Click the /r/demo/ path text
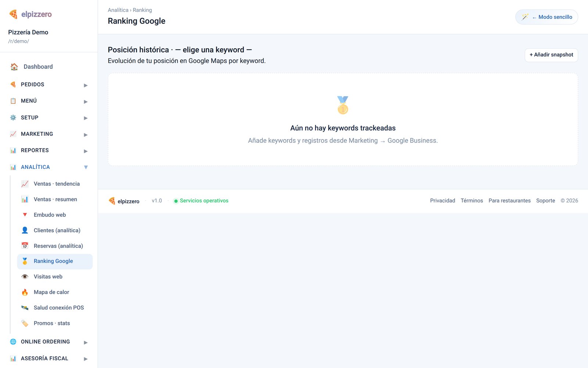 [x=18, y=41]
